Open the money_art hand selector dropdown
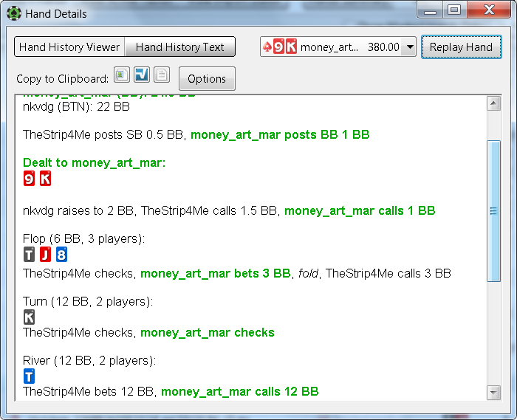 pos(338,47)
